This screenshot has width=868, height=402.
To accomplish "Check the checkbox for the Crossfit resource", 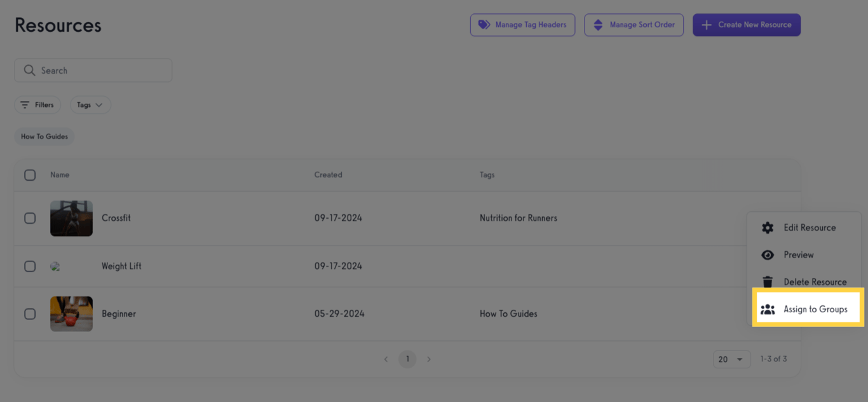I will [x=30, y=218].
